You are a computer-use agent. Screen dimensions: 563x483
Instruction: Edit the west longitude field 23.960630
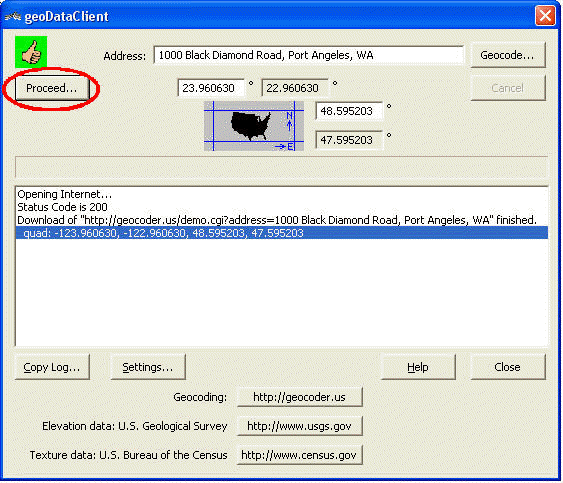211,88
